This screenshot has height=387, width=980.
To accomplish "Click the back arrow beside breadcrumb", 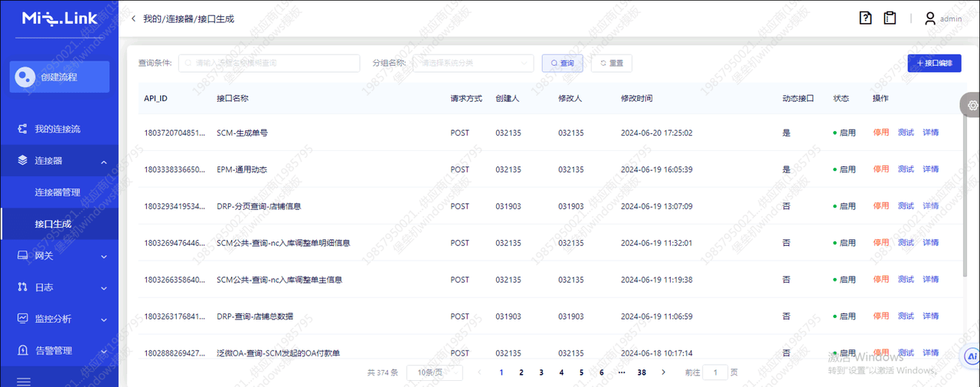I will click(133, 18).
